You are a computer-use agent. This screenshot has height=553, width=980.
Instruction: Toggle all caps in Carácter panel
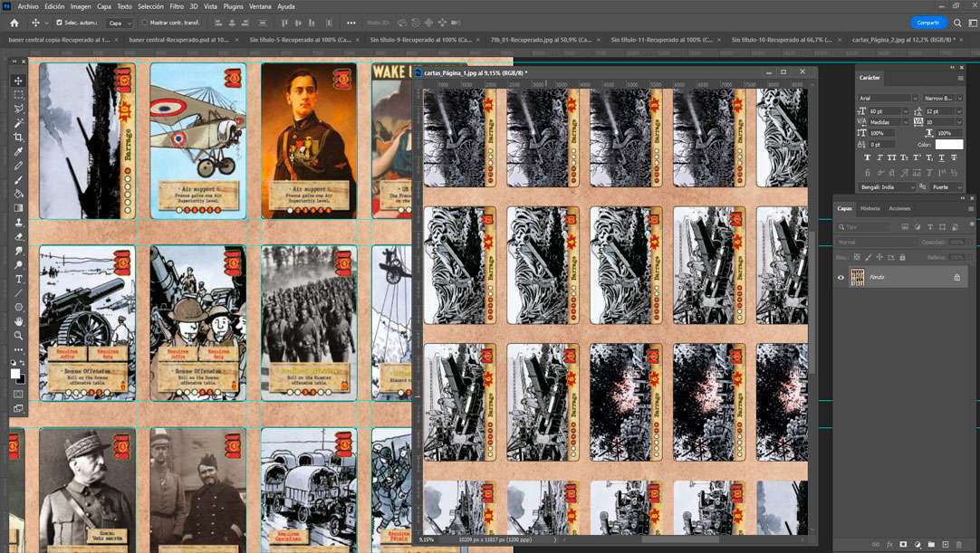(892, 157)
